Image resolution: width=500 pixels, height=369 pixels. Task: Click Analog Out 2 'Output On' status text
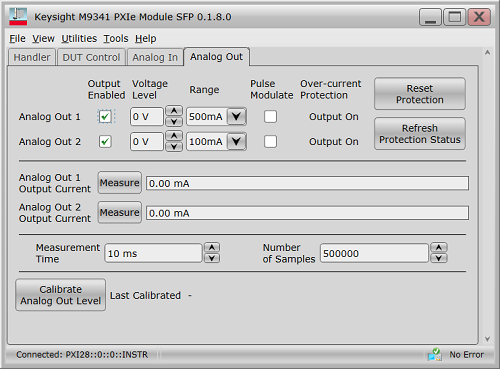(x=334, y=142)
